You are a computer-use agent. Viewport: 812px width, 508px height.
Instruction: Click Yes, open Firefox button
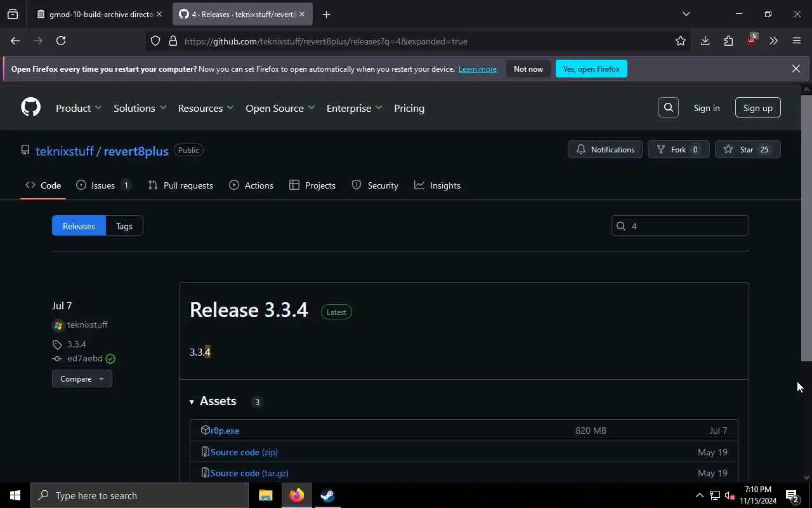point(591,69)
